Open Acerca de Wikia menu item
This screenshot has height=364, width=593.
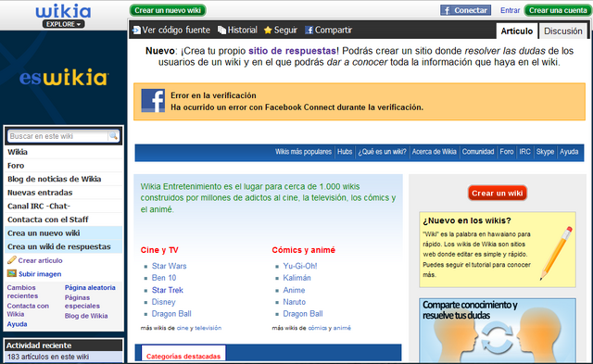tap(435, 152)
